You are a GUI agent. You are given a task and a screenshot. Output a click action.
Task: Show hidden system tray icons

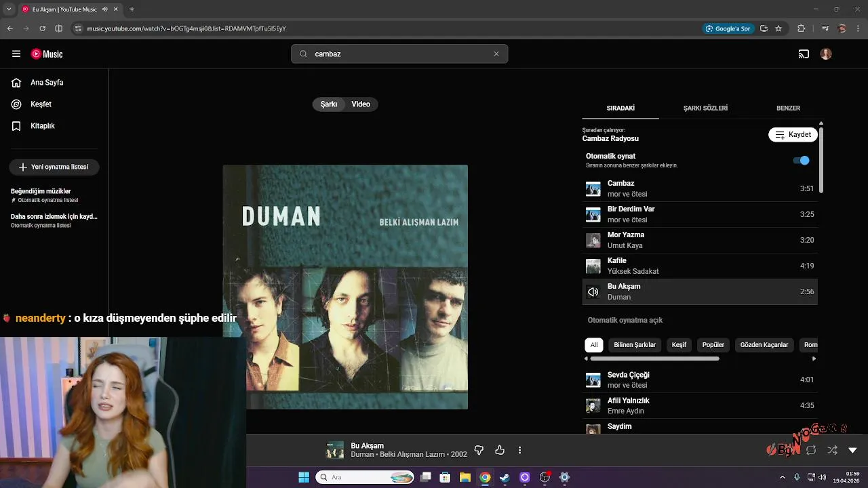[x=782, y=477]
